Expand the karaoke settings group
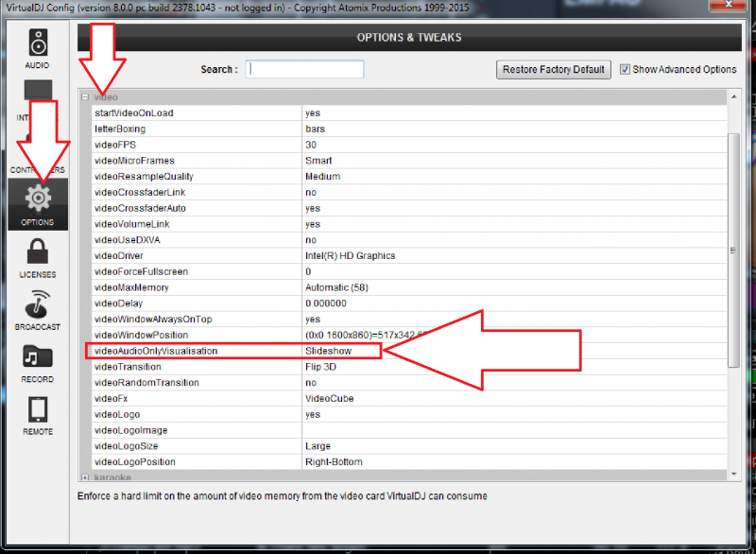 click(85, 477)
